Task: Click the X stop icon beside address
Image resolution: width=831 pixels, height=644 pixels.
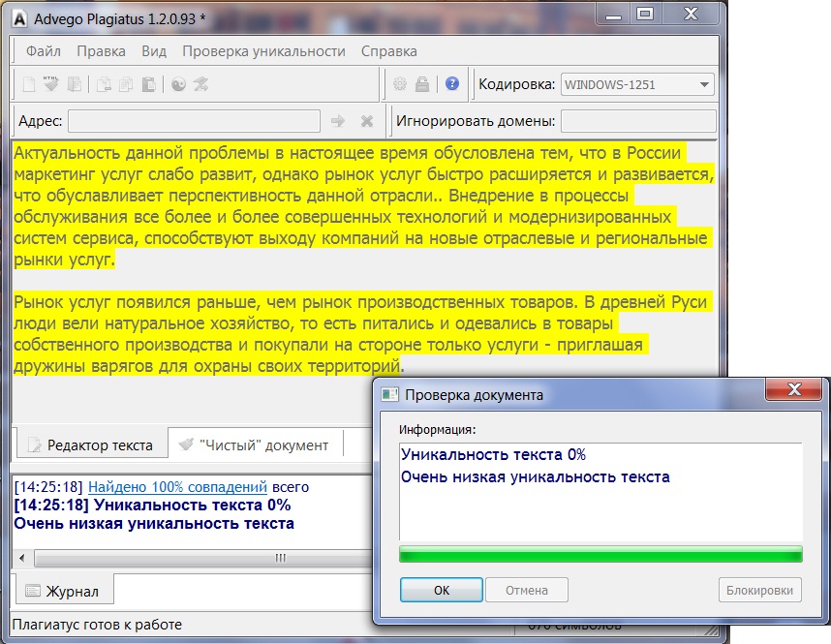Action: click(367, 121)
